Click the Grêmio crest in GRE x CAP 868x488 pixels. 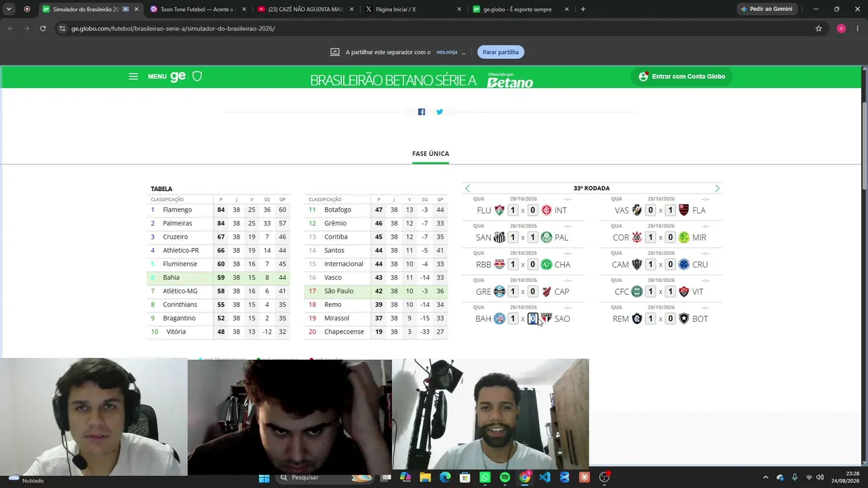pos(499,291)
